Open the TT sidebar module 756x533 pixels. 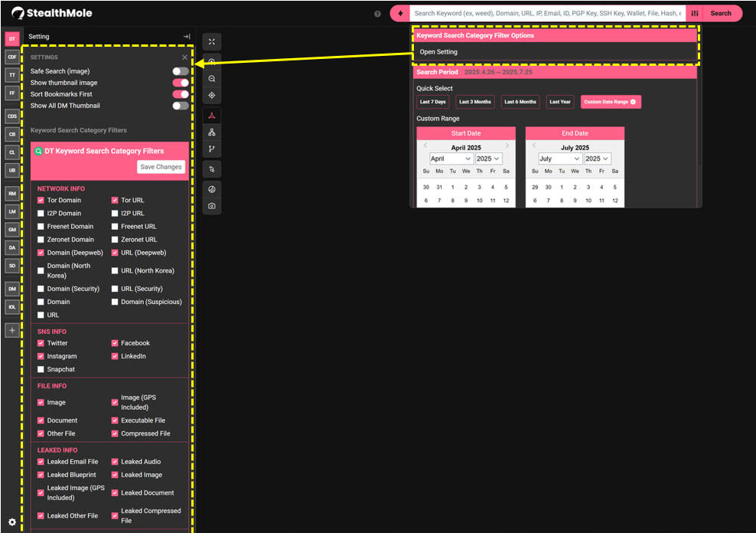click(x=12, y=75)
